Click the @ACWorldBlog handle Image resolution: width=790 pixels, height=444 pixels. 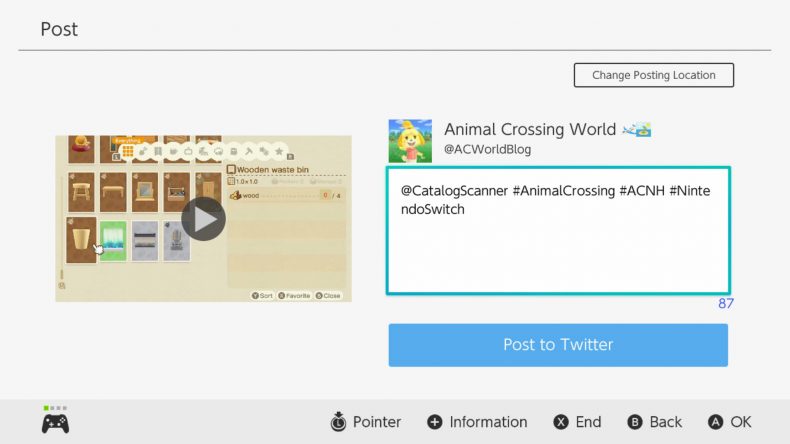click(487, 149)
